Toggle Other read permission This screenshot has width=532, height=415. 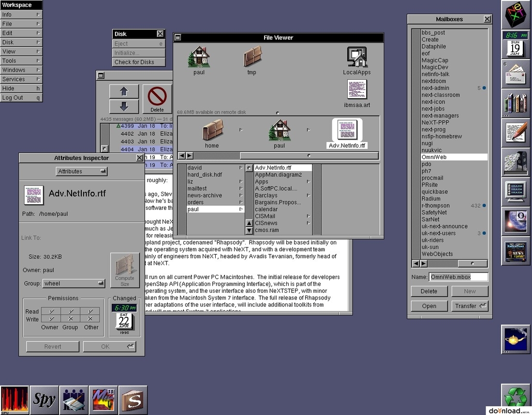point(90,311)
